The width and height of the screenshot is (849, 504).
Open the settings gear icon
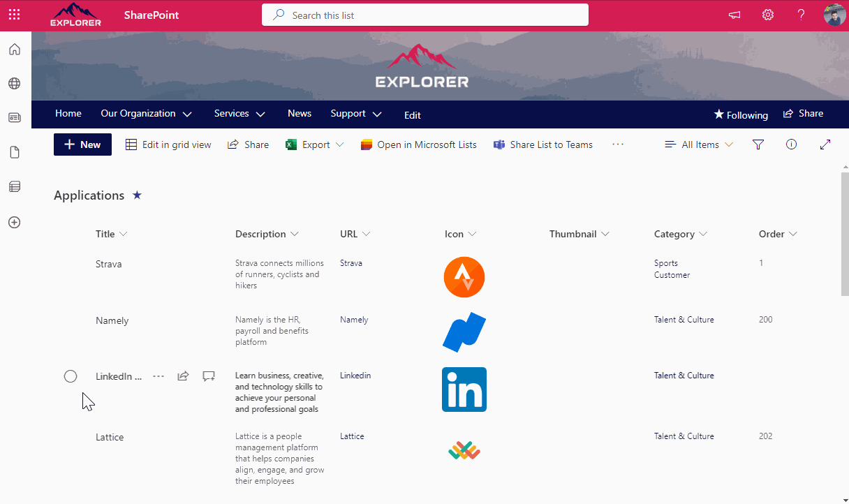tap(768, 15)
